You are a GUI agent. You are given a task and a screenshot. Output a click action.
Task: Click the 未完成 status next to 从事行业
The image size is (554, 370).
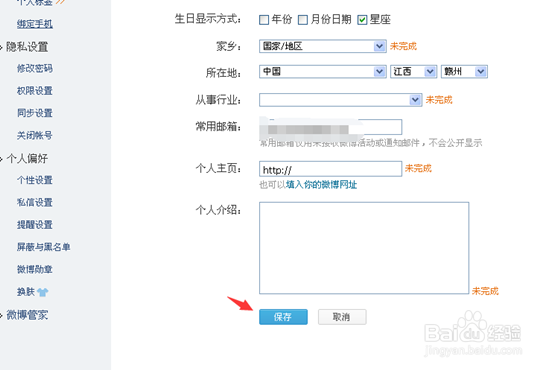439,100
